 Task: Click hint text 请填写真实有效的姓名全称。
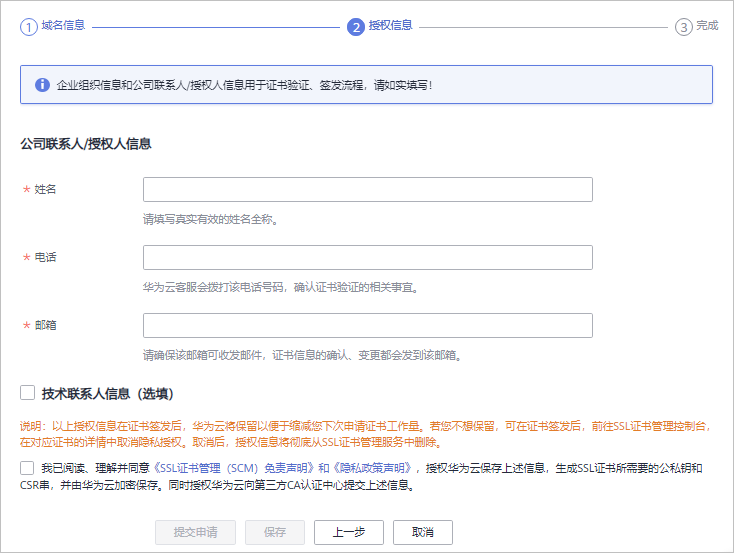[211, 219]
